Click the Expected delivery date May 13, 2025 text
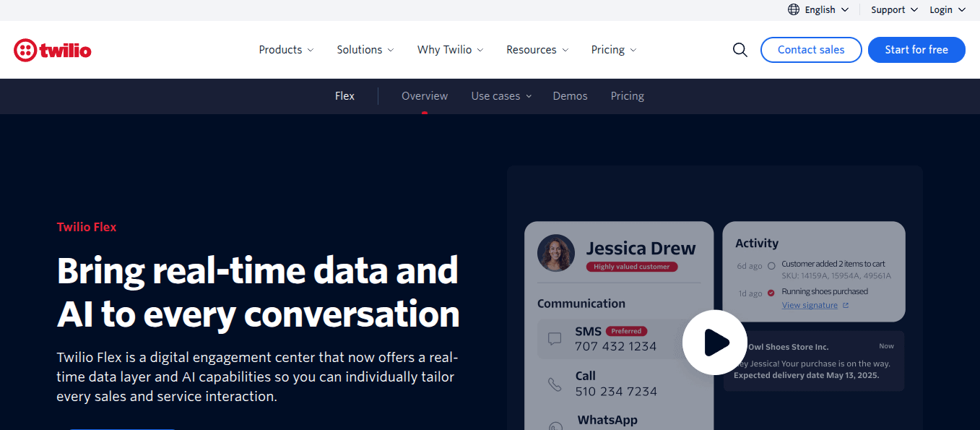The image size is (980, 430). coord(807,376)
